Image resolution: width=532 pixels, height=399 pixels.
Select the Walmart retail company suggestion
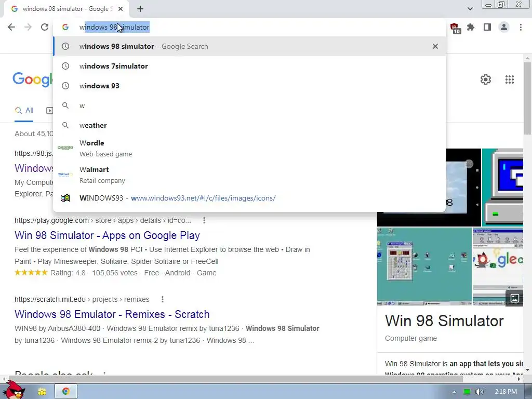(x=249, y=175)
